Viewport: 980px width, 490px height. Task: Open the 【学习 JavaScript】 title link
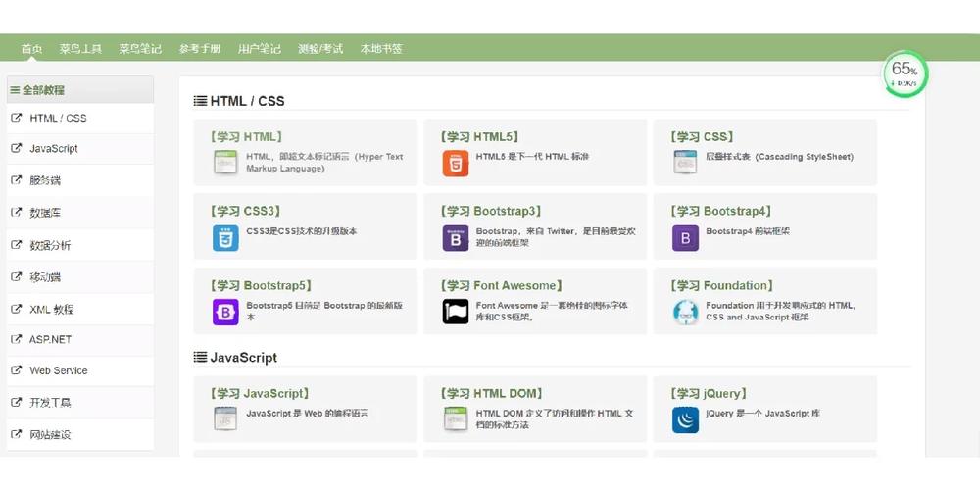coord(260,394)
